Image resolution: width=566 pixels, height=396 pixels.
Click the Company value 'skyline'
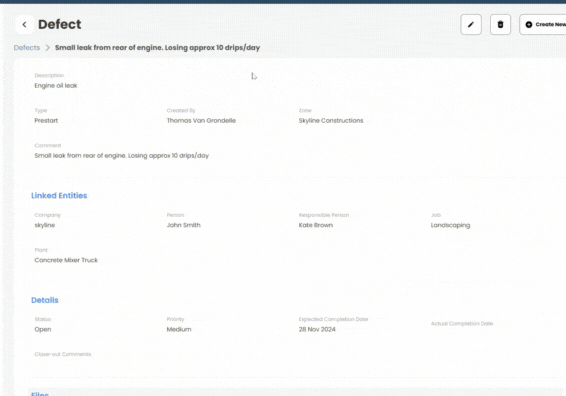click(45, 225)
